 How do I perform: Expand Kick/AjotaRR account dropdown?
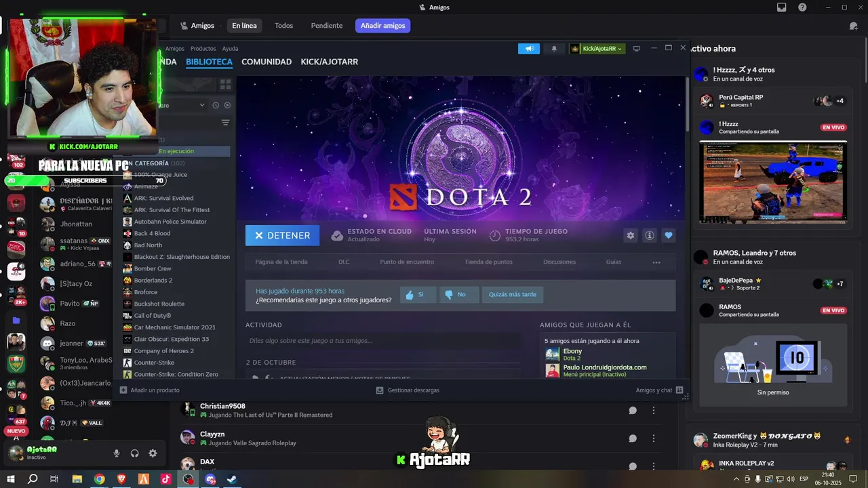(x=597, y=49)
